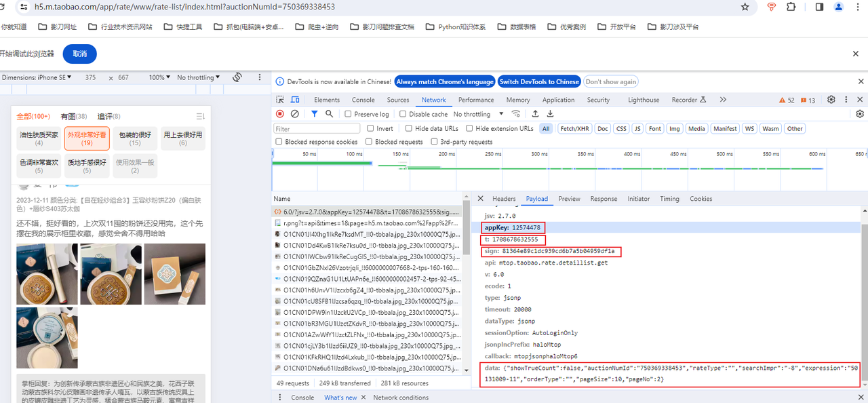Click the red stop recording network log icon
868x403 pixels.
[279, 114]
